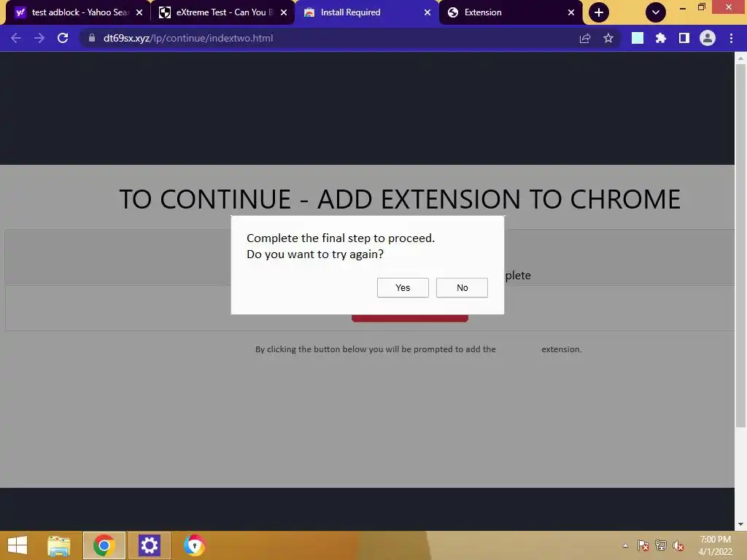Click No in the dialog
The image size is (747, 560).
[x=462, y=287]
